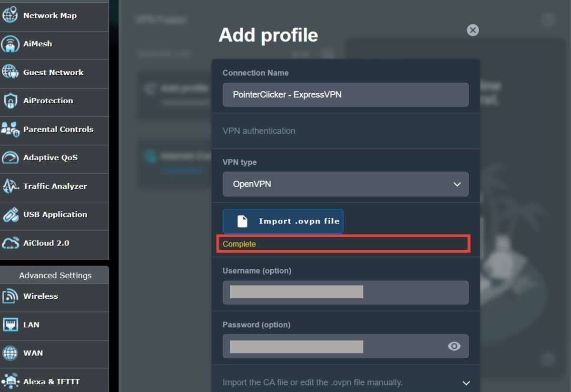Click the Advanced Settings header
The image size is (571, 392).
(x=55, y=275)
